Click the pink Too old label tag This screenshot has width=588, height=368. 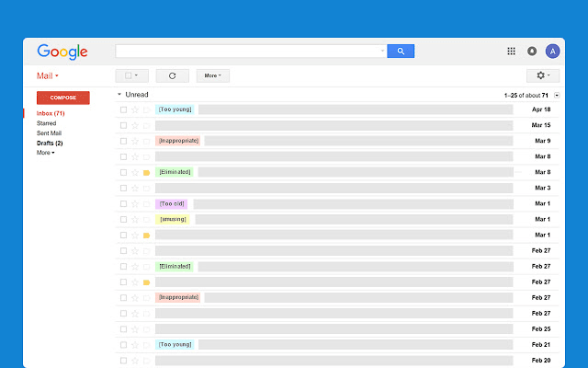point(172,203)
